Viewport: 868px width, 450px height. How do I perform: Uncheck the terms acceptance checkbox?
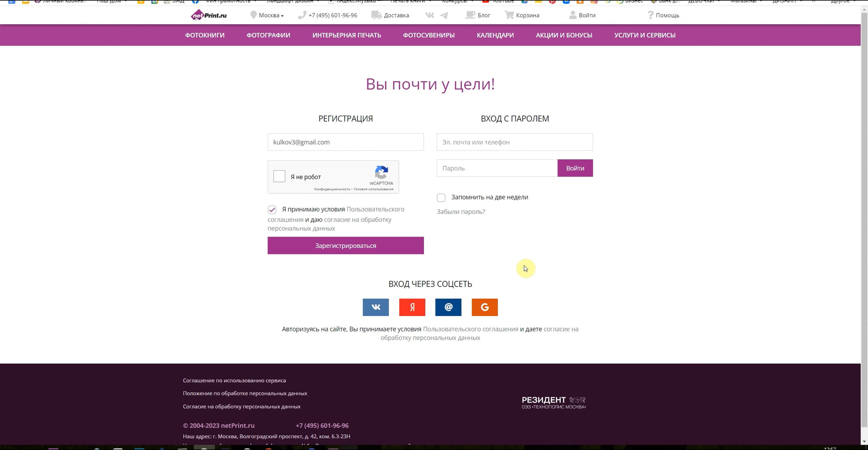272,209
